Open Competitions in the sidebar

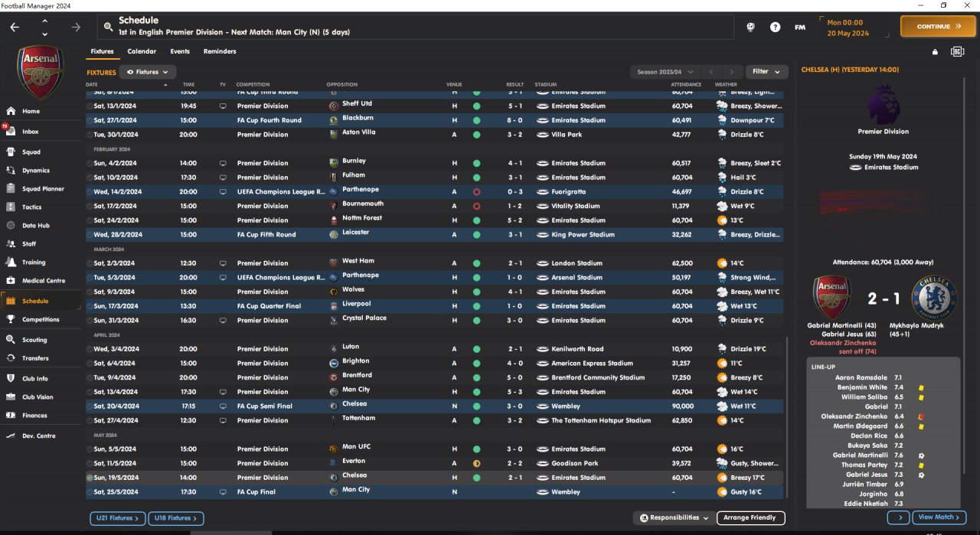click(x=41, y=320)
